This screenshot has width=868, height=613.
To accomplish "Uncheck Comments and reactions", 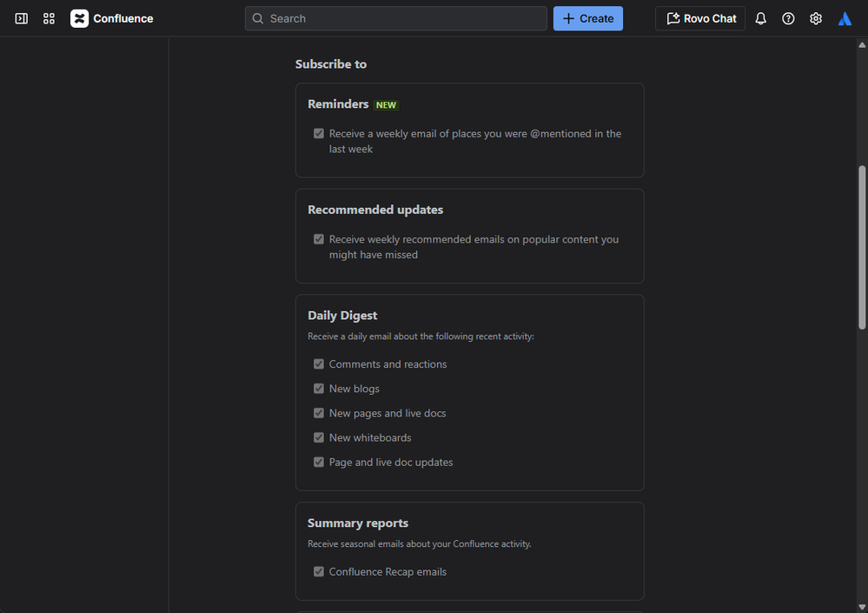I will point(319,363).
